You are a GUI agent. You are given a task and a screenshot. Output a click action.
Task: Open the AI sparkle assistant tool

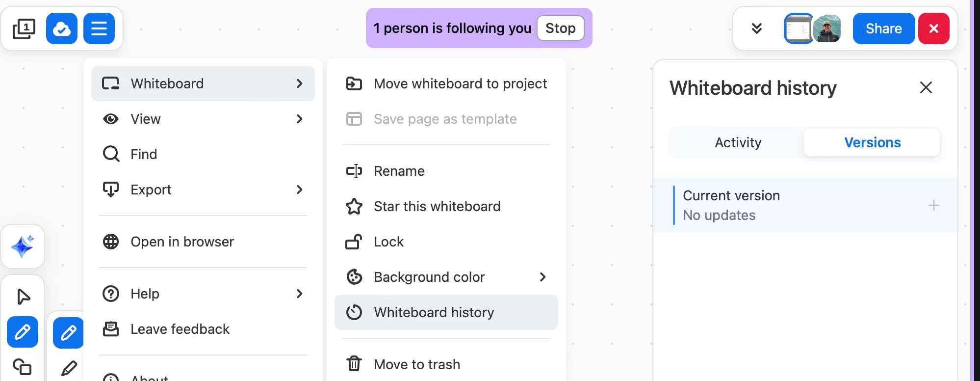pyautogui.click(x=23, y=246)
